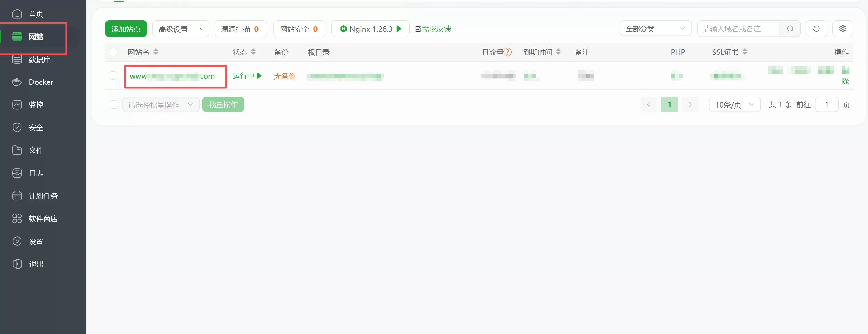Viewport: 868px width, 334px height.
Task: Toggle the batch operation checkbox
Action: [114, 104]
